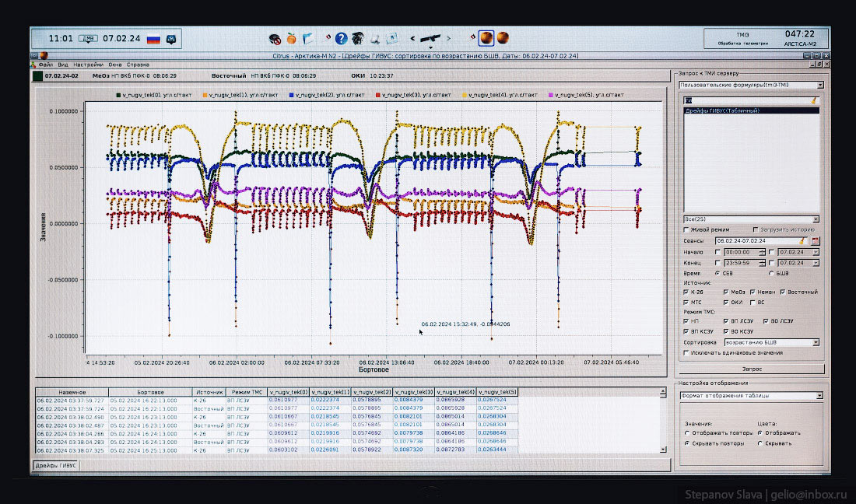Click the folder icon in top toolbar

[x=308, y=38]
